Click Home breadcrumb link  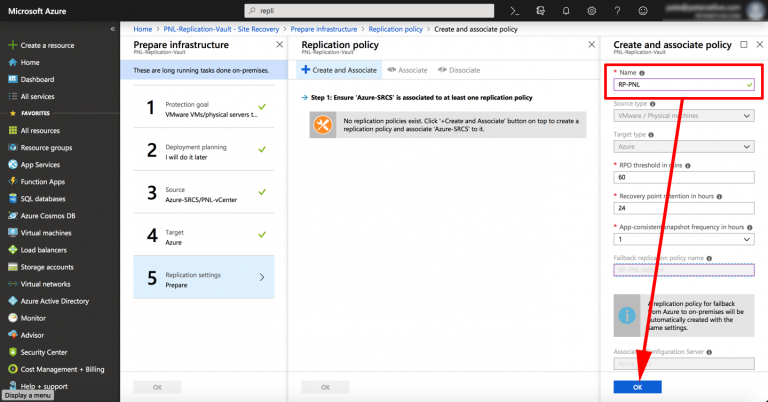pyautogui.click(x=143, y=29)
